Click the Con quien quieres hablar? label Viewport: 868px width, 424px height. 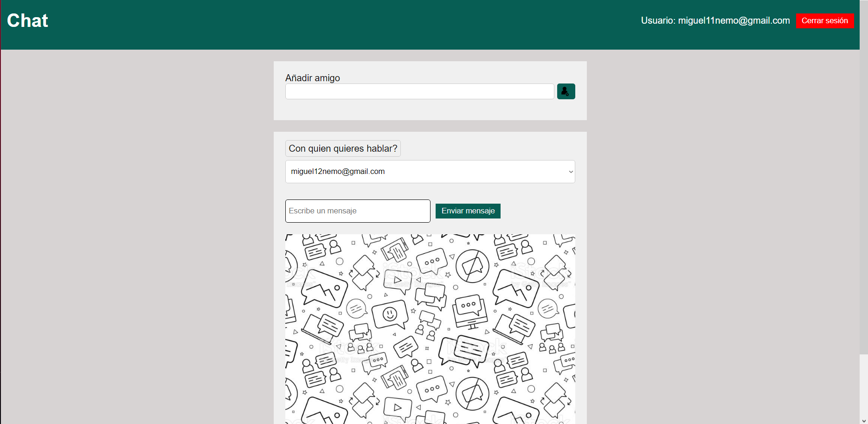click(x=343, y=148)
